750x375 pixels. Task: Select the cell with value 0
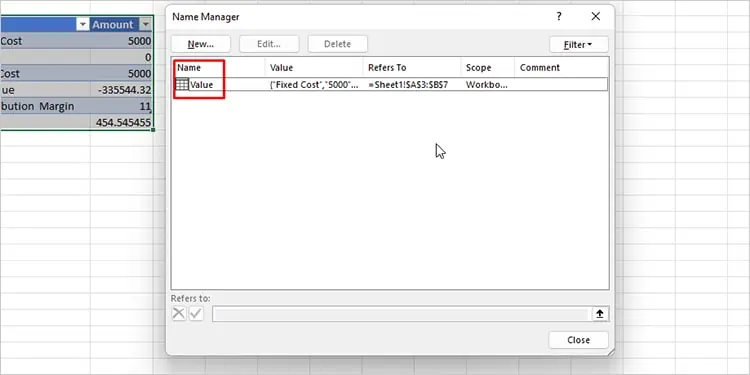tap(121, 57)
